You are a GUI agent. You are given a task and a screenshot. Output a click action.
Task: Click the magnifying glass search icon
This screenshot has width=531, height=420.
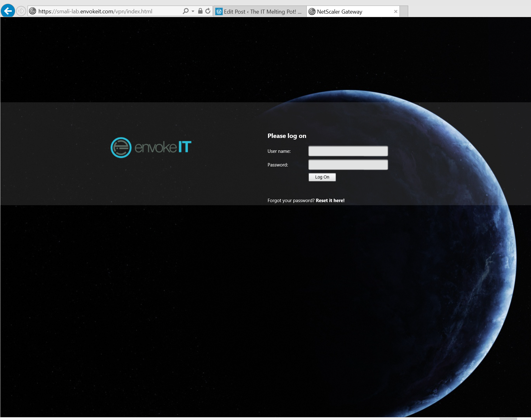(185, 11)
